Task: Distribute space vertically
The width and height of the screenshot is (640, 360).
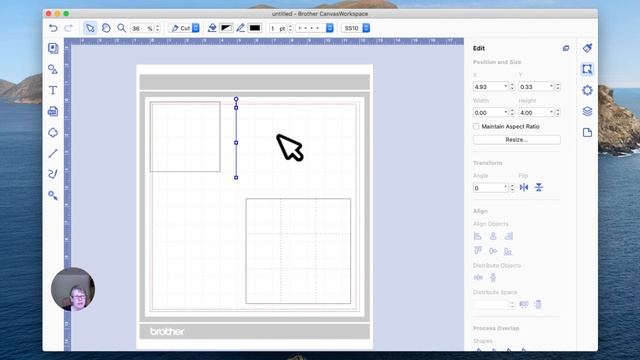Action: pyautogui.click(x=538, y=304)
